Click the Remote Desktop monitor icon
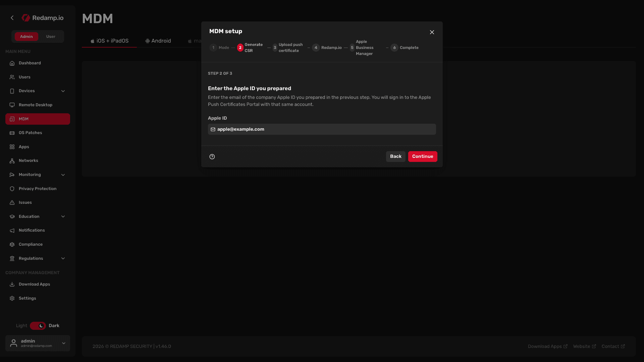Screen dimensions: 644x362 click(x=12, y=105)
